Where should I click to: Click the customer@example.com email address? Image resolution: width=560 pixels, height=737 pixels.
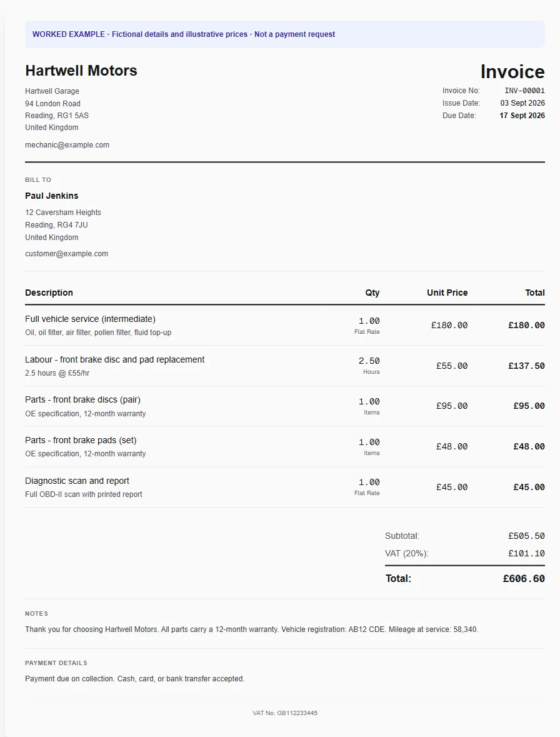[66, 254]
